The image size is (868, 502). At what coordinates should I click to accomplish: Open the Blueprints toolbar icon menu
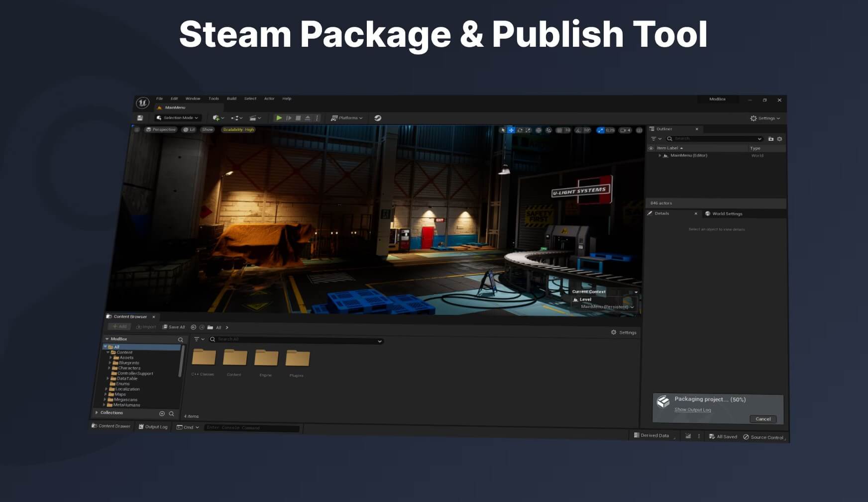tap(236, 118)
